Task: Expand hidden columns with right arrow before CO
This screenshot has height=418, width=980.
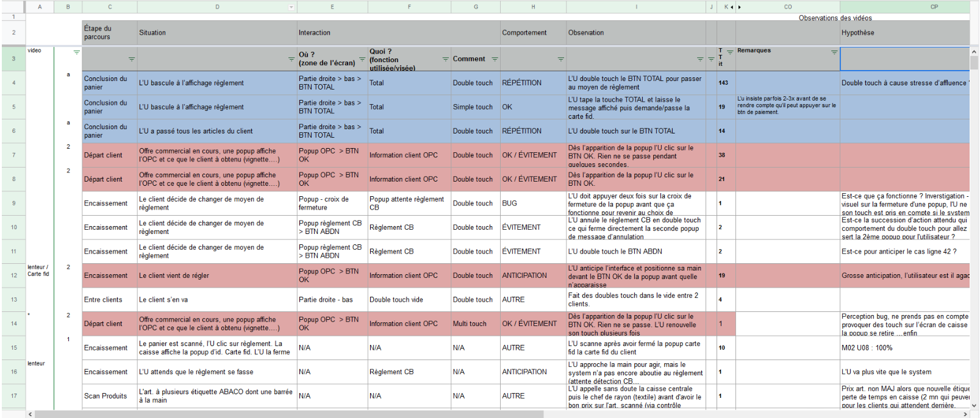Action: (x=740, y=7)
